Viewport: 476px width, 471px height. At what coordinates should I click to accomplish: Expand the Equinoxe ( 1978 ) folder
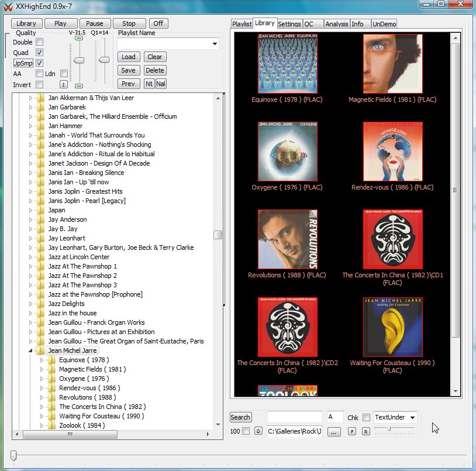pos(42,360)
